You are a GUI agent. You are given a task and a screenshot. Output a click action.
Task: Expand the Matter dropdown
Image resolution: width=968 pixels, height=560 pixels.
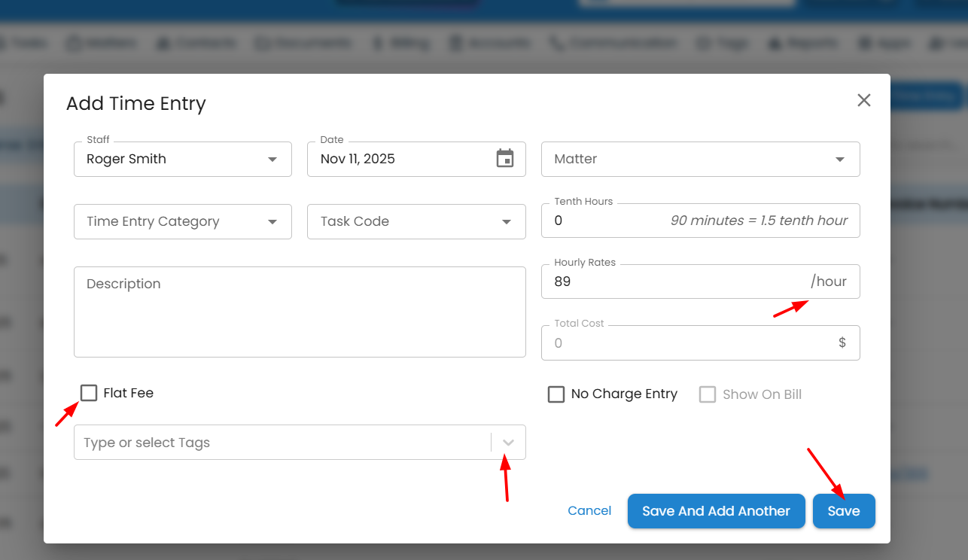coord(839,160)
